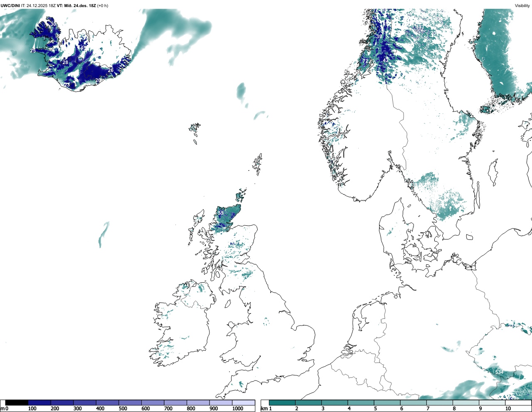This screenshot has height=412, width=532.
Task: Click the '23' value in southwest Iceland
Action: (67, 85)
